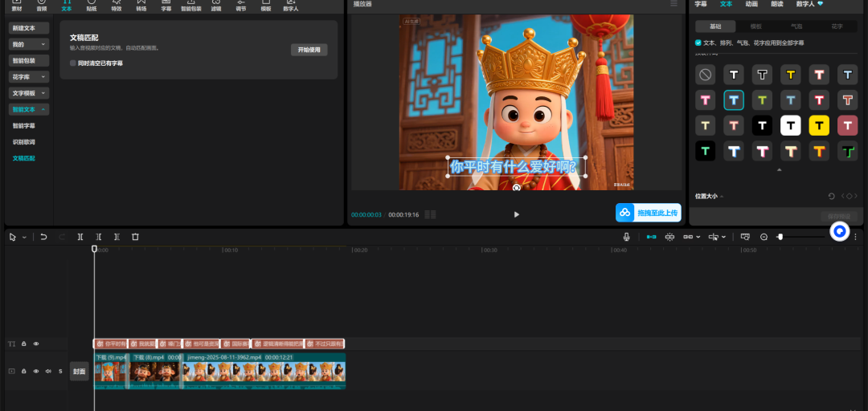The height and width of the screenshot is (411, 868).
Task: Click the 新建文本 button
Action: coord(29,27)
